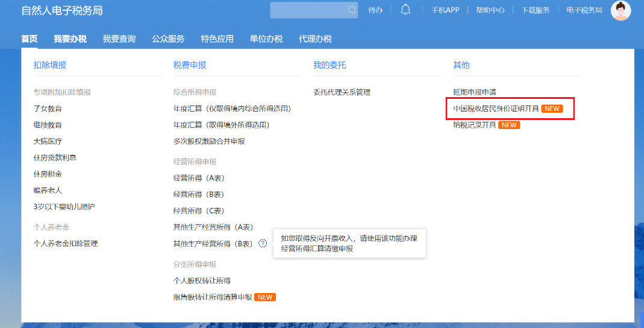Open 子女教育 deduction entry
Viewport: 644px width, 328px height.
[48, 109]
